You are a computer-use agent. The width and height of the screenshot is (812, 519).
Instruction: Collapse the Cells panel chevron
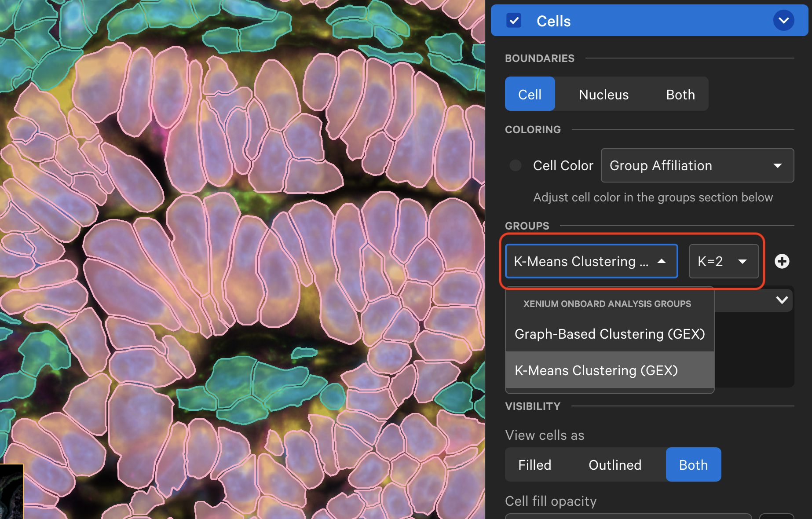coord(783,21)
